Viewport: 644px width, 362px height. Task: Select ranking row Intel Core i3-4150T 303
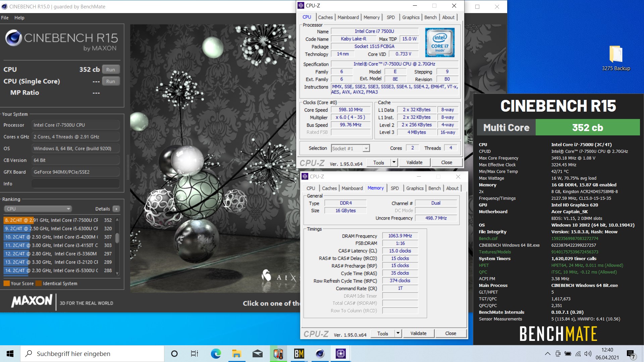coord(58,245)
